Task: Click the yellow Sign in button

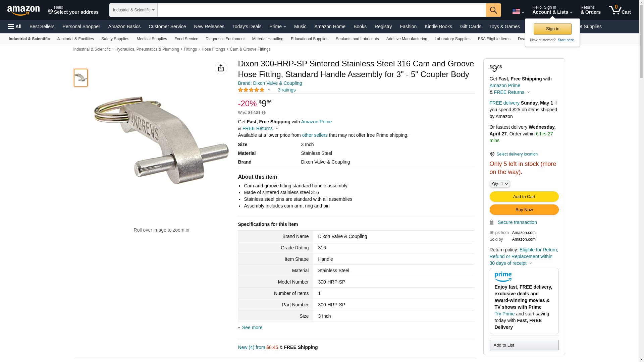Action: point(552,29)
